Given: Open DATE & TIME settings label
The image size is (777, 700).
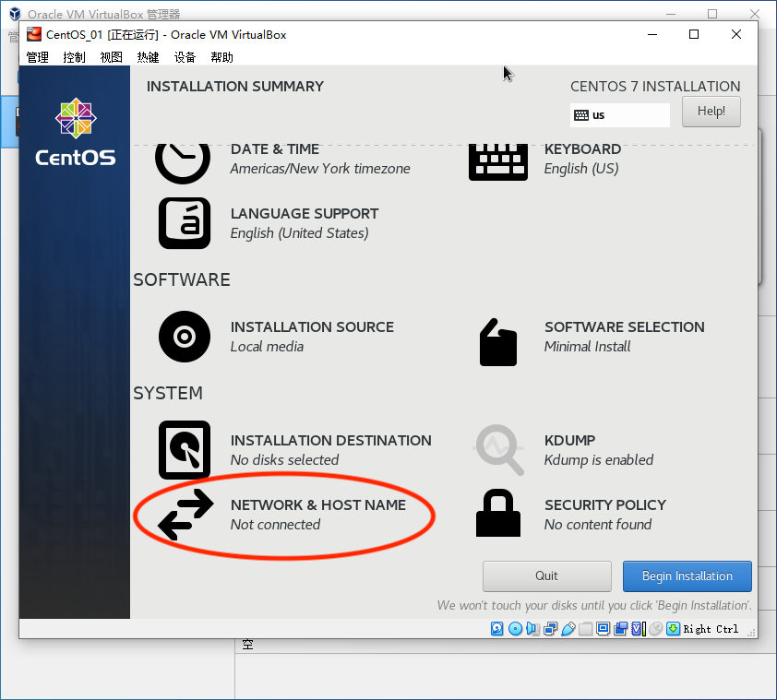Looking at the screenshot, I should pos(274,149).
